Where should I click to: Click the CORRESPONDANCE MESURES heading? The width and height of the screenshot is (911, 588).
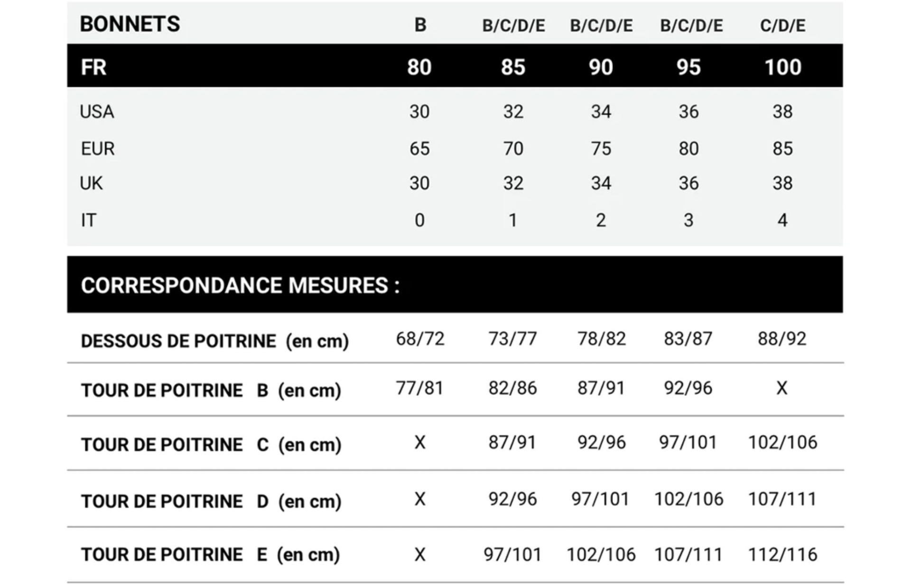point(240,285)
